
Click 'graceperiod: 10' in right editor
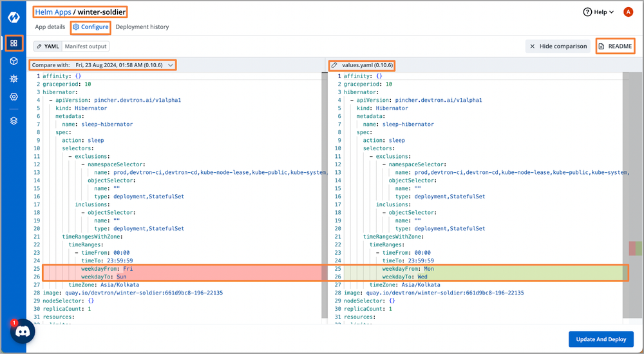tap(368, 84)
